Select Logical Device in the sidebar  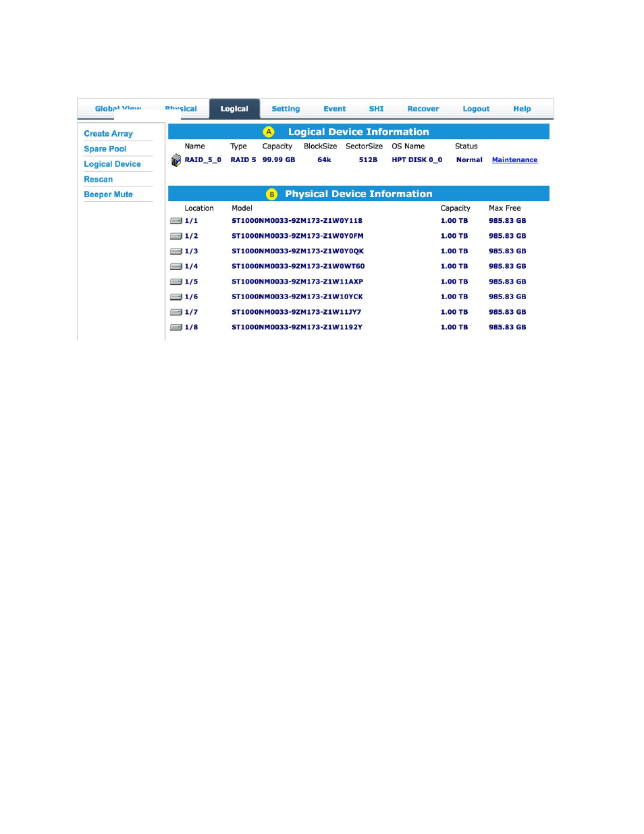[x=112, y=164]
